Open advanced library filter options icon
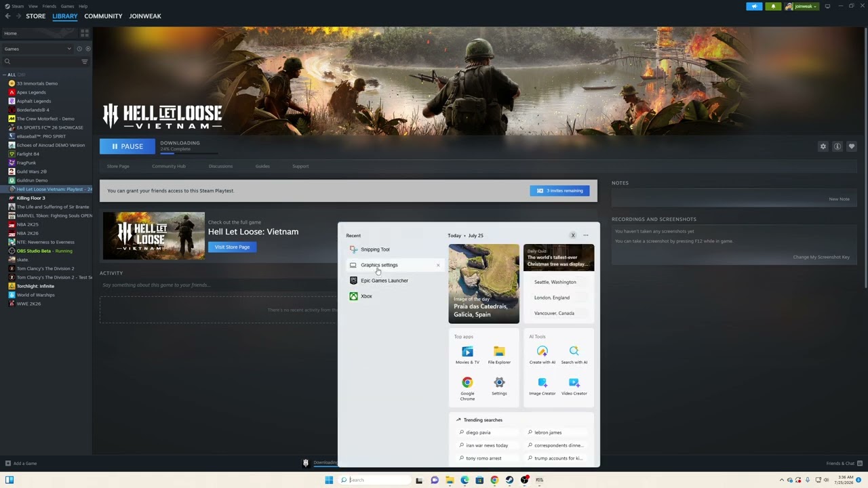 coord(85,62)
